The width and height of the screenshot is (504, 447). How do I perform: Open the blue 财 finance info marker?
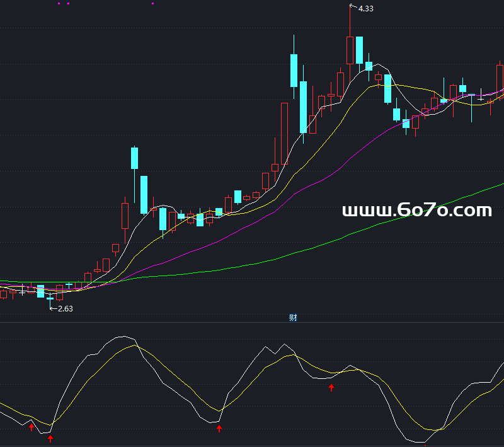coord(293,318)
